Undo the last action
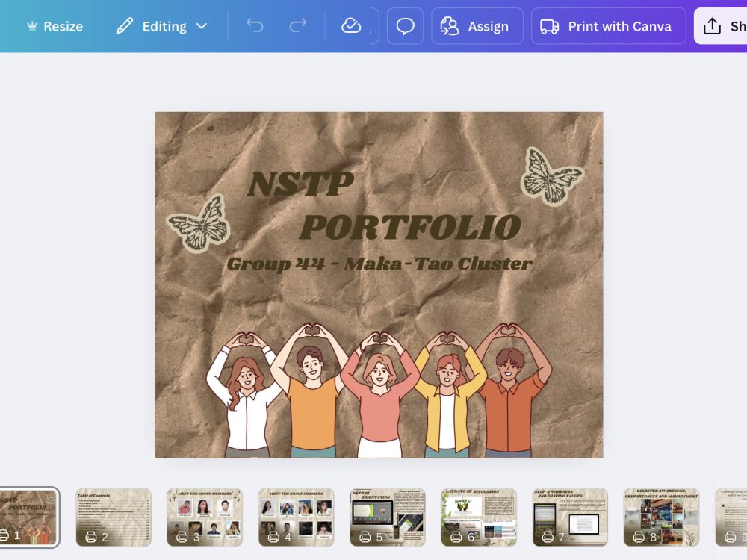The image size is (747, 560). (x=255, y=25)
